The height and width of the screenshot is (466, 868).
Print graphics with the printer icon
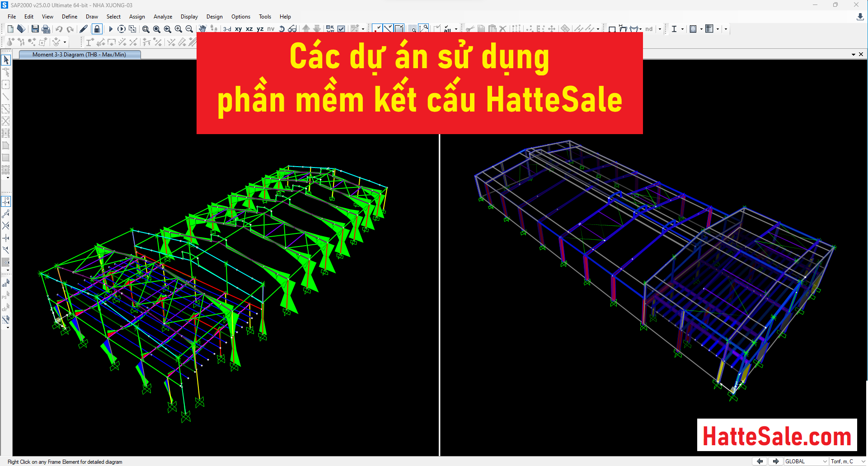point(46,29)
